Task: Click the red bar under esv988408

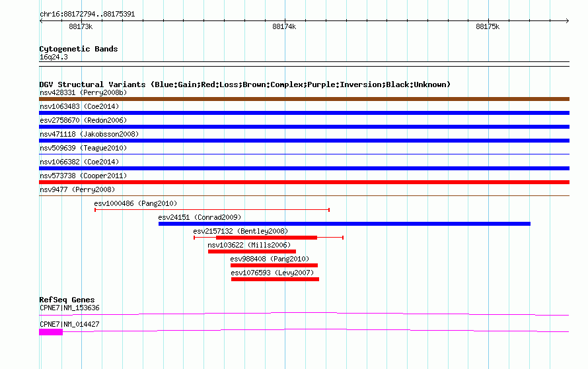Action: pos(274,265)
